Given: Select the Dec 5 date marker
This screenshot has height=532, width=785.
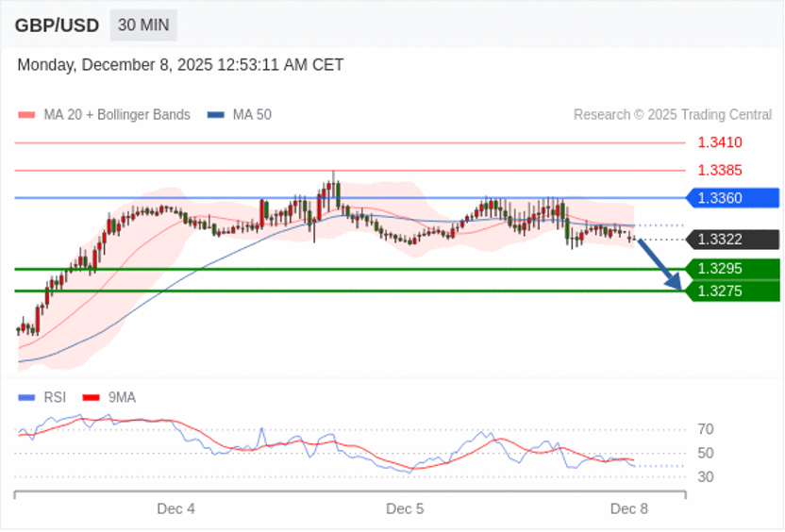Looking at the screenshot, I should point(405,508).
